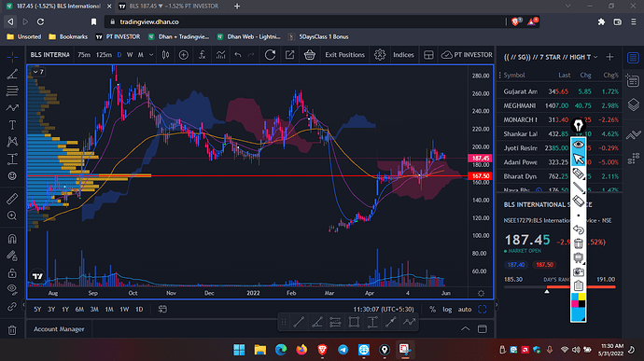
Task: Open chart settings gear in top toolbar
Action: 380,55
